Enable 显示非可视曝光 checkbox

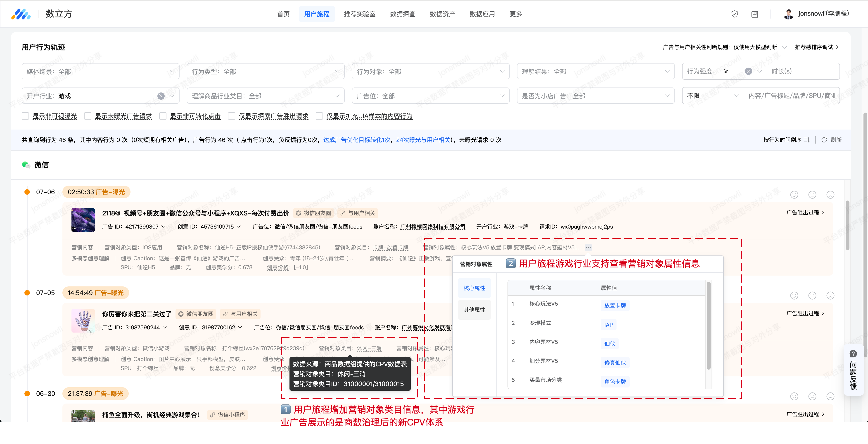(25, 116)
